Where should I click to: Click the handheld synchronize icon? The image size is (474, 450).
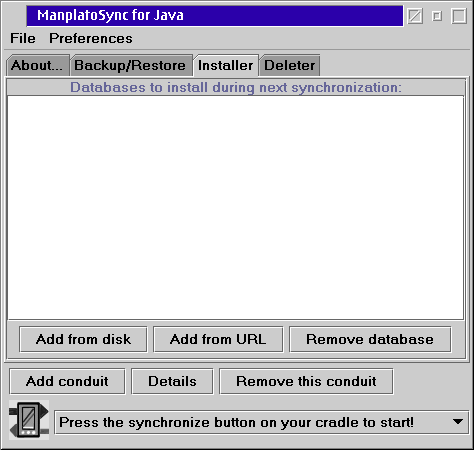click(x=29, y=420)
